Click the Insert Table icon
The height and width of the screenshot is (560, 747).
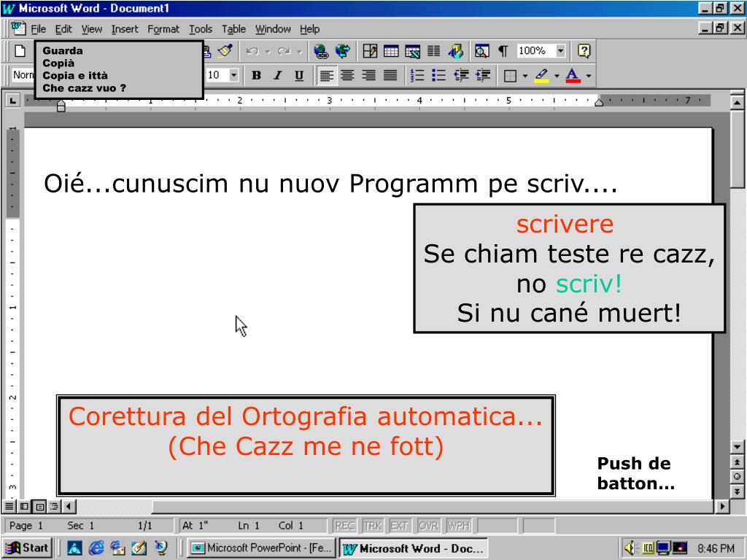[391, 51]
